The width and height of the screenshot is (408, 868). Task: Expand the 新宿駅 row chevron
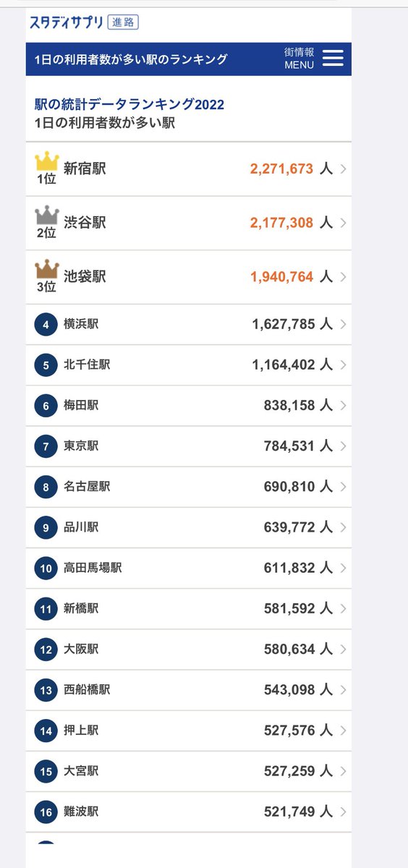click(343, 169)
